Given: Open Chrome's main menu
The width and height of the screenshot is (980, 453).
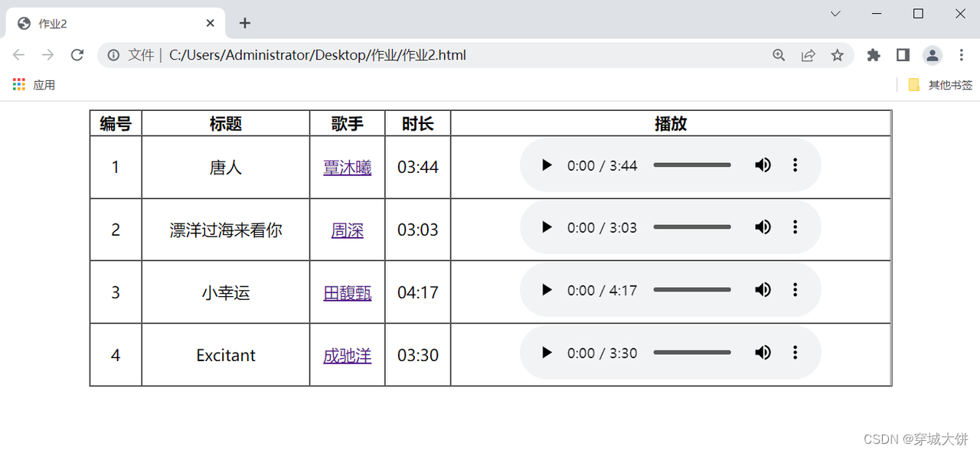Looking at the screenshot, I should click(x=962, y=55).
